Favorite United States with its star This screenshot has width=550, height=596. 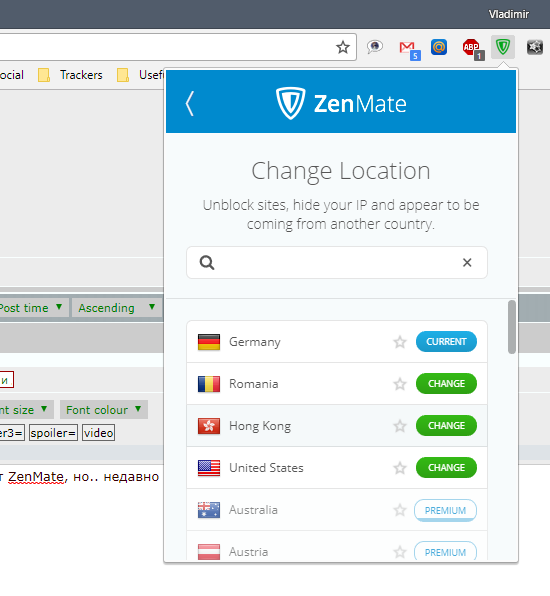(x=400, y=468)
